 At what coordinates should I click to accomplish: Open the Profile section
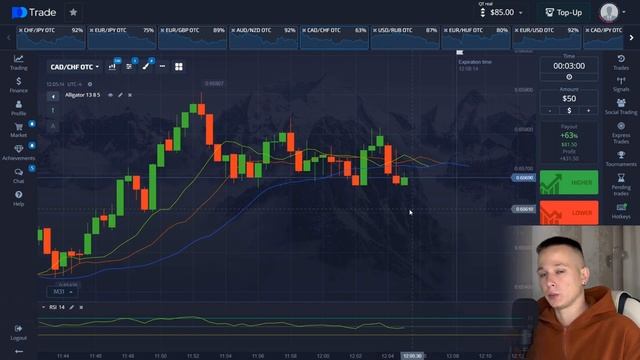pos(18,108)
